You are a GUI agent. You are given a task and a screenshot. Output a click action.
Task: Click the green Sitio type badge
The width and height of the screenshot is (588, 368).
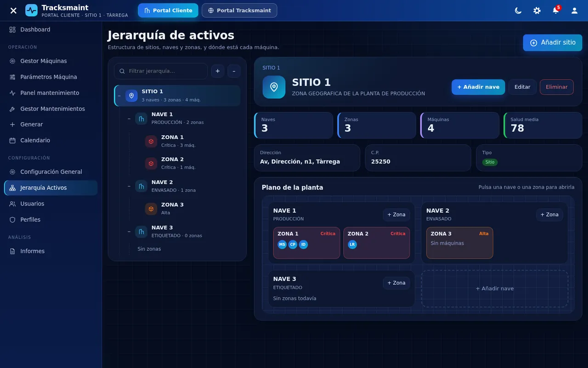point(490,162)
